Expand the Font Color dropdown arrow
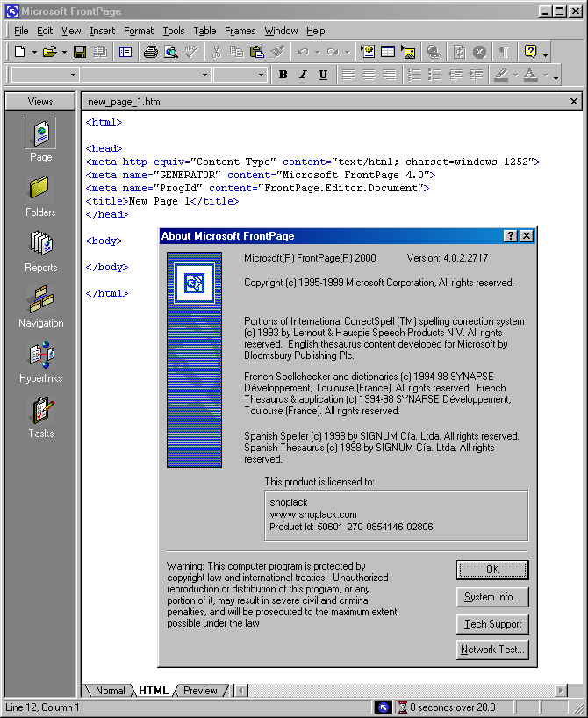588x718 pixels. pyautogui.click(x=545, y=75)
